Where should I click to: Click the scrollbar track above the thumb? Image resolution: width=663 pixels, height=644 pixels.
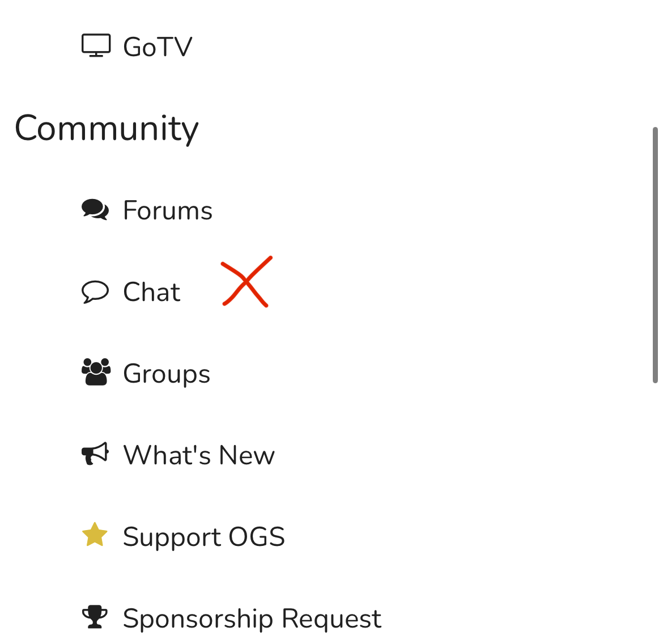[655, 62]
